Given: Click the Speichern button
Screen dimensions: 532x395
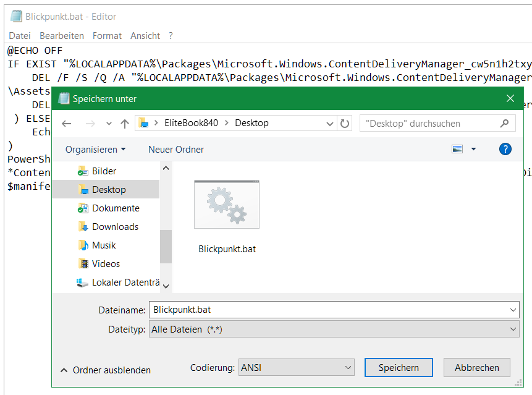Looking at the screenshot, I should (399, 368).
